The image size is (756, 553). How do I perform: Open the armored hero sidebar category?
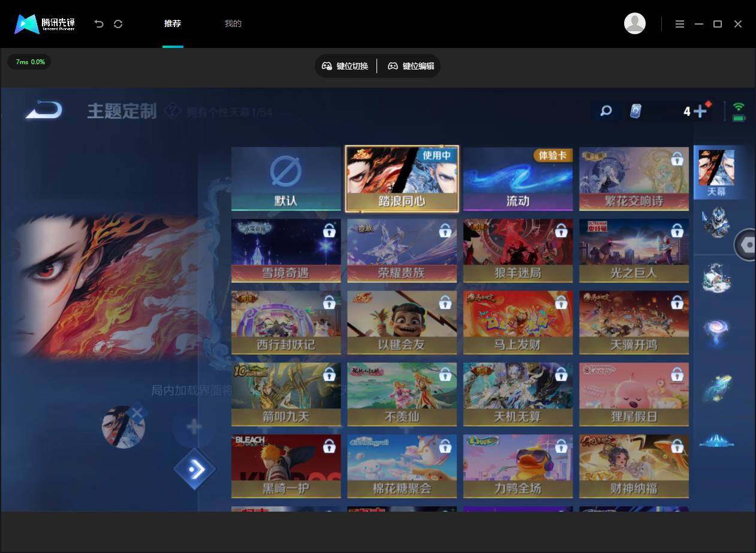coord(716,223)
